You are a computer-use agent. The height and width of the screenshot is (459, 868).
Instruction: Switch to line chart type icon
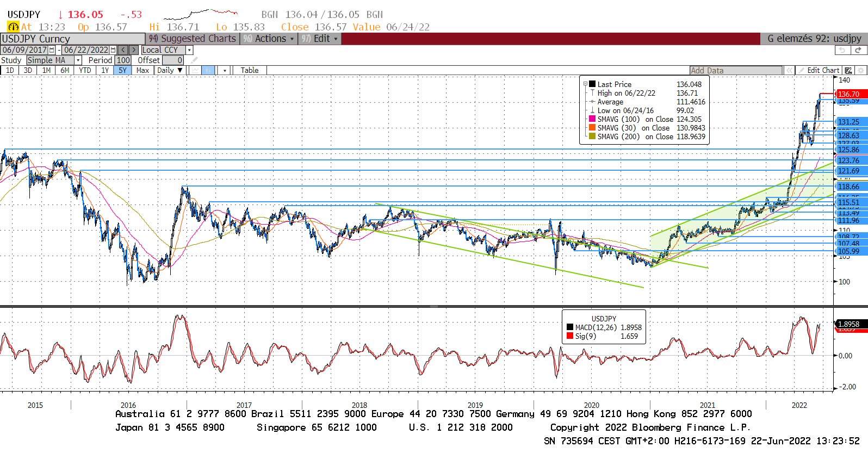tap(196, 70)
